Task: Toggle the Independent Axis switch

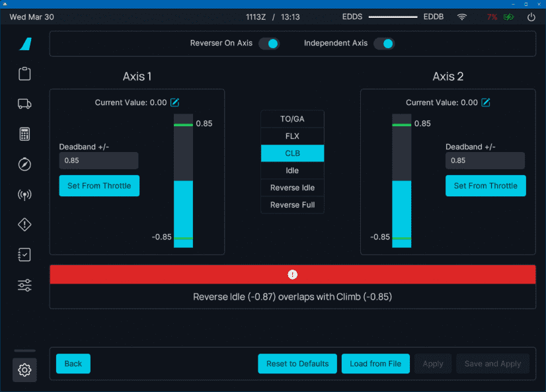Action: click(x=384, y=44)
